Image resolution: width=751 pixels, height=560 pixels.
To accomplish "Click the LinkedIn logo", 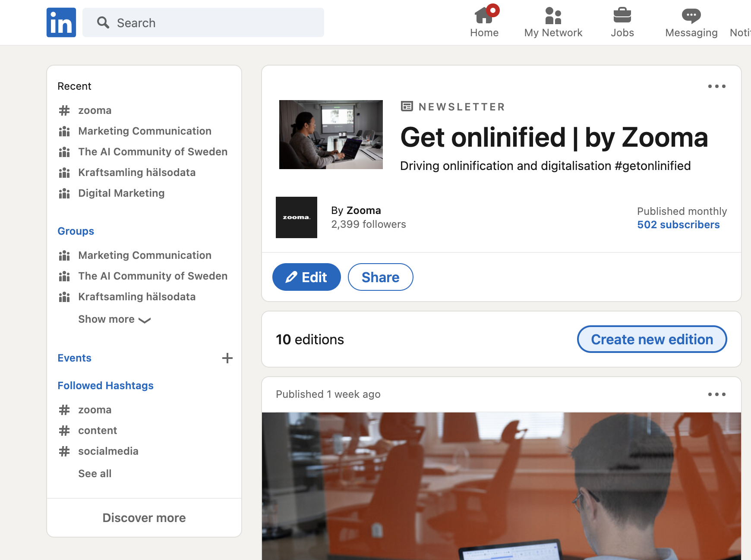I will [61, 22].
